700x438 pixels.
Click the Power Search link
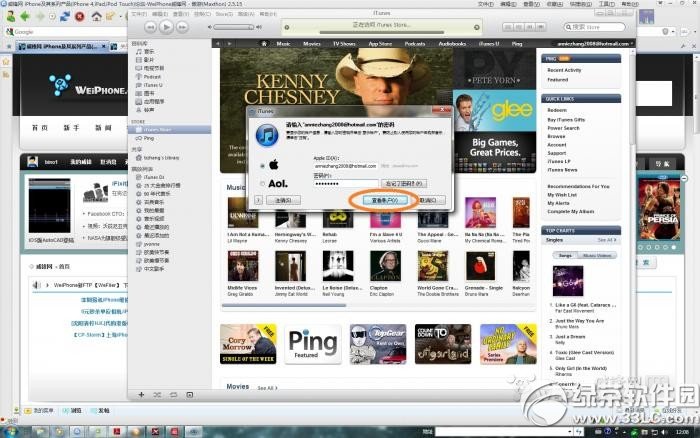(563, 128)
